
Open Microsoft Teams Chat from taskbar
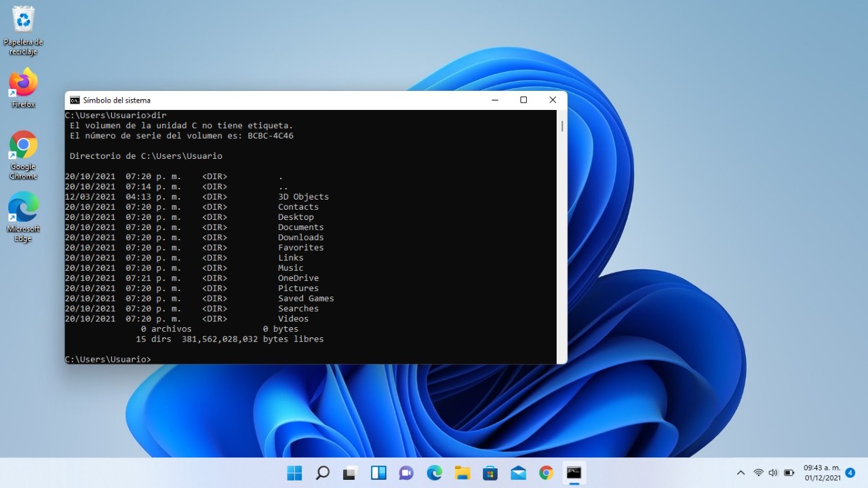(x=406, y=472)
